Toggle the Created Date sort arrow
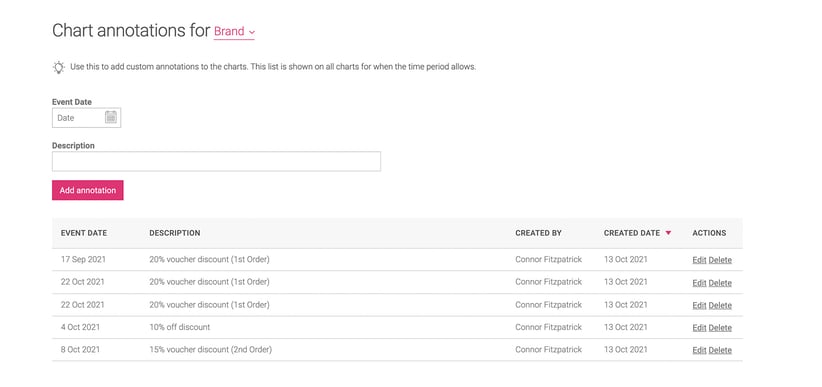 [x=668, y=233]
